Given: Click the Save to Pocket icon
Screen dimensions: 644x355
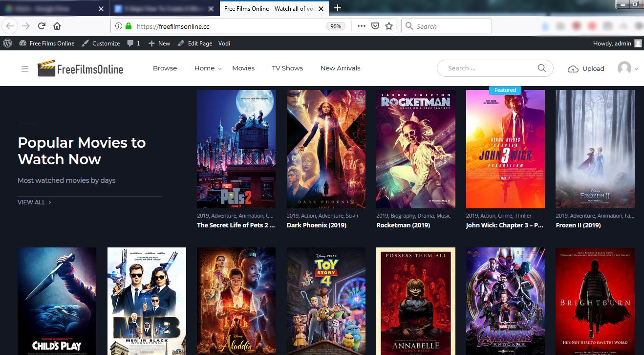Looking at the screenshot, I should point(375,26).
